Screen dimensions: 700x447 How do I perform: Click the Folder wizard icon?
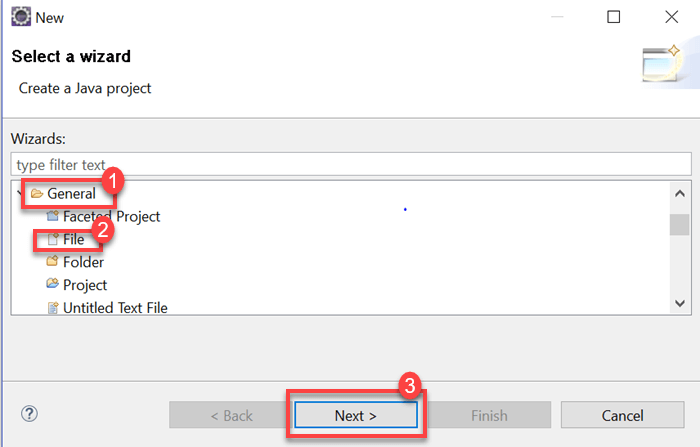pyautogui.click(x=53, y=262)
